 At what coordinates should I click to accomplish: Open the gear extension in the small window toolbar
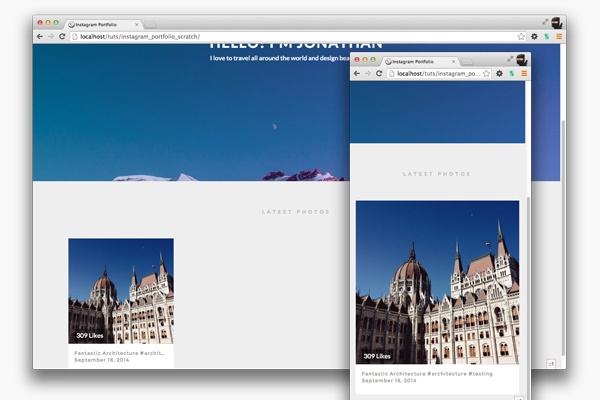tap(499, 73)
